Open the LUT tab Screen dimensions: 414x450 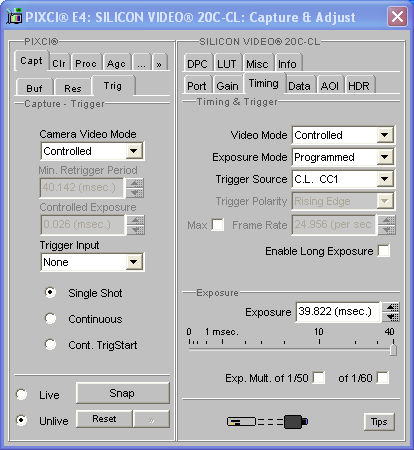tap(227, 63)
